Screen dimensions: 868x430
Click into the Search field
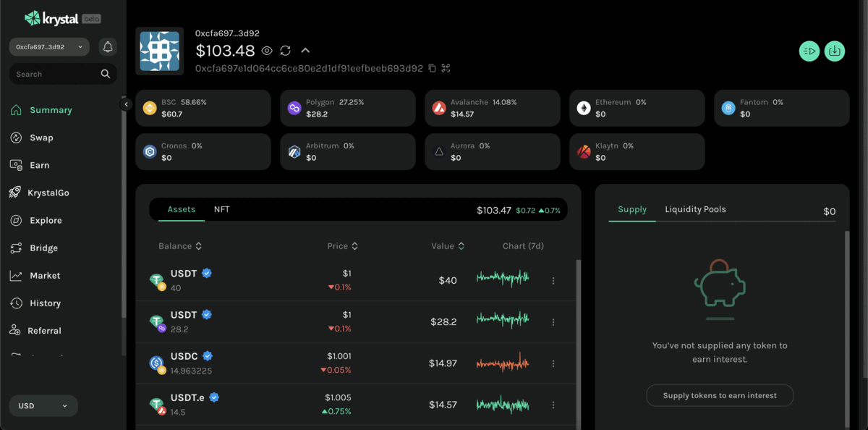63,74
